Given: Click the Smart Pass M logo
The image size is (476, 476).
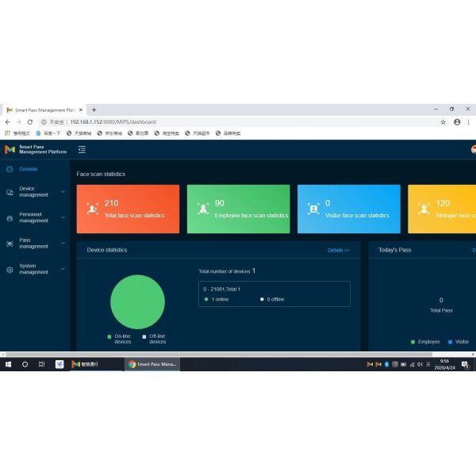Looking at the screenshot, I should point(10,149).
